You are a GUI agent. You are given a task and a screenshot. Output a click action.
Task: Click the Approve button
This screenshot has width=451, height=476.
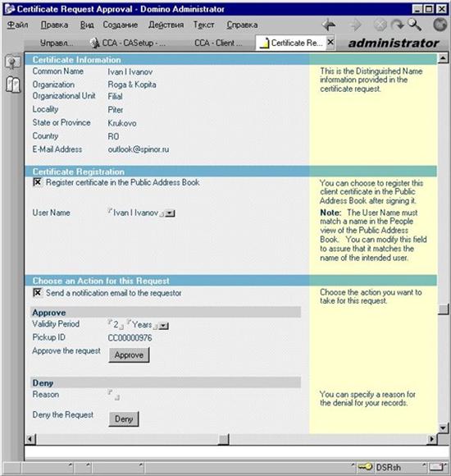(129, 355)
